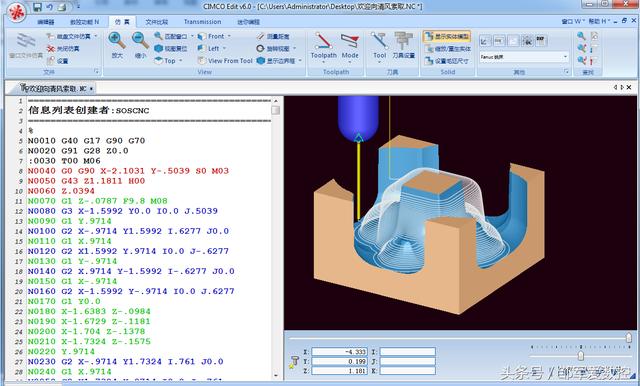This screenshot has width=640, height=386.
Task: Click the 窗口文件仿真 large button
Action: [x=26, y=46]
